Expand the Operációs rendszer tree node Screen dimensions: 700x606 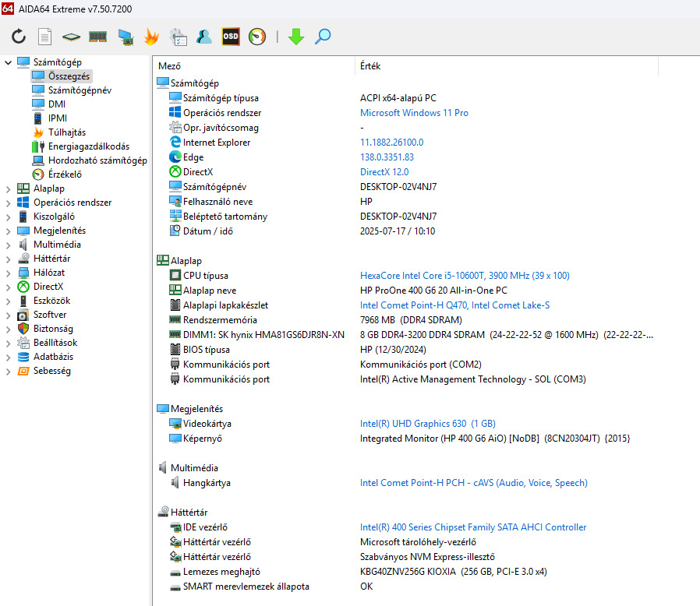[x=8, y=203]
